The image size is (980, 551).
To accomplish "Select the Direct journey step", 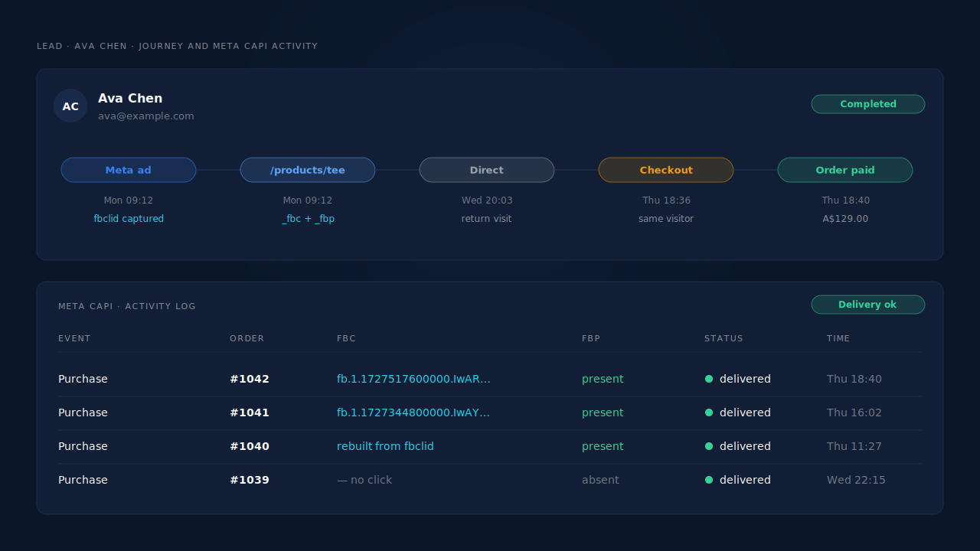I will click(487, 170).
